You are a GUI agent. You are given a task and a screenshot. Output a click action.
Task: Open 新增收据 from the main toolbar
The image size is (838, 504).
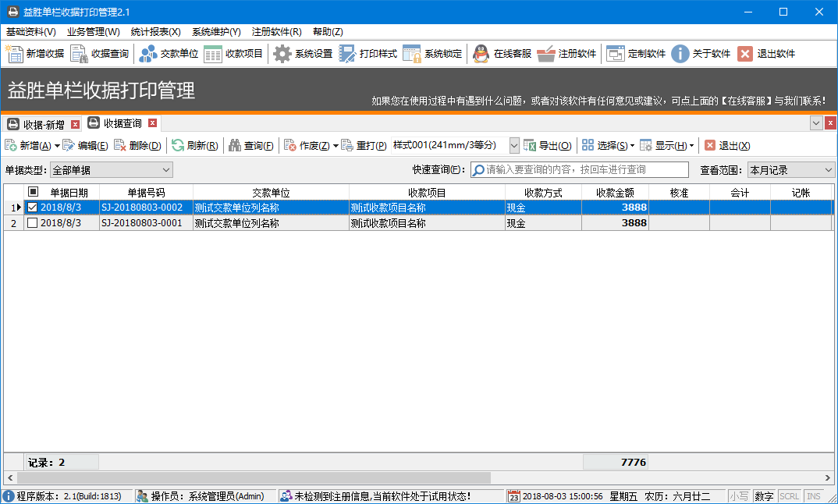click(x=35, y=54)
